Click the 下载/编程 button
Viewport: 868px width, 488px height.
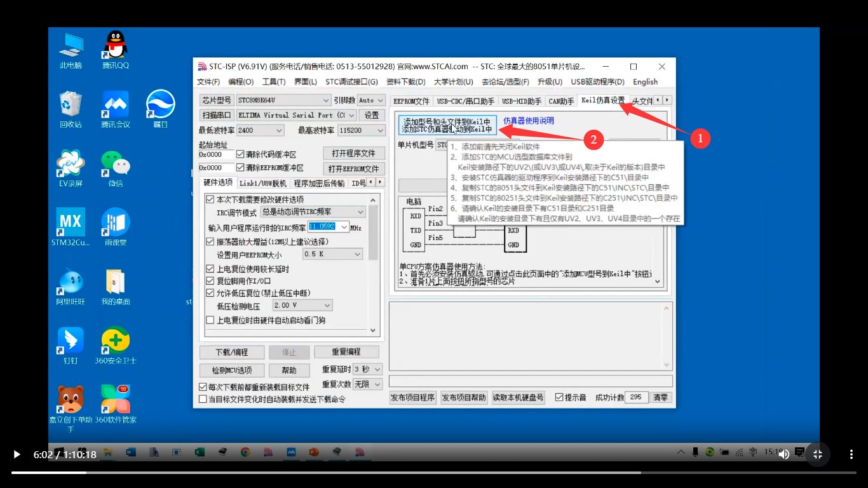coord(231,352)
